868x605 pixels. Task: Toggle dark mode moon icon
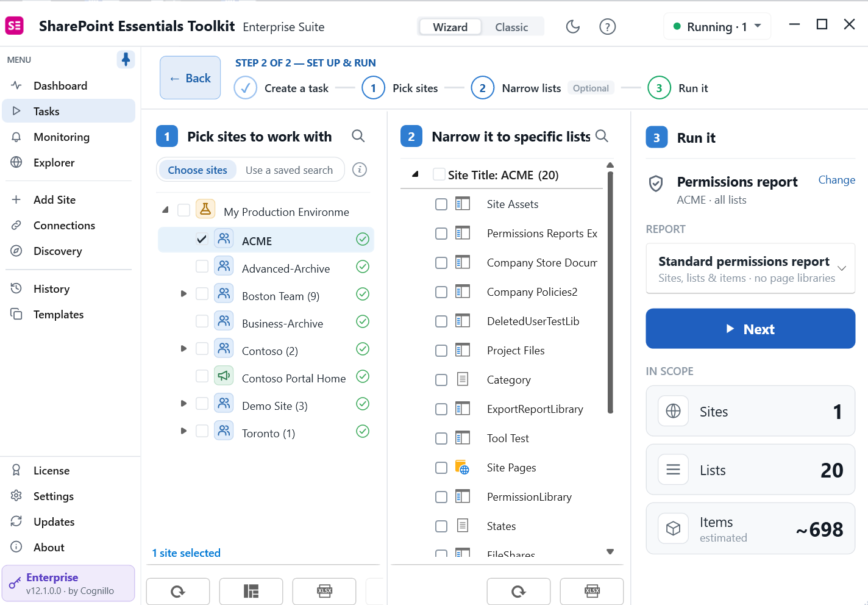pyautogui.click(x=572, y=27)
